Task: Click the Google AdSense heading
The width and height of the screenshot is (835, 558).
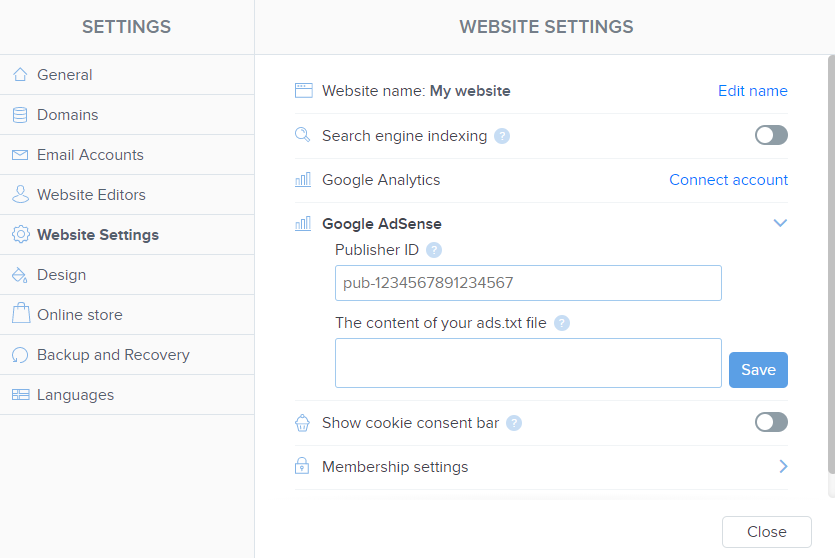Action: coord(382,224)
